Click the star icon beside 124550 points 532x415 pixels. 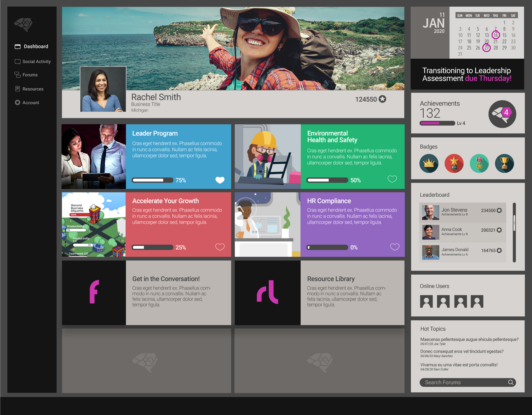(382, 99)
